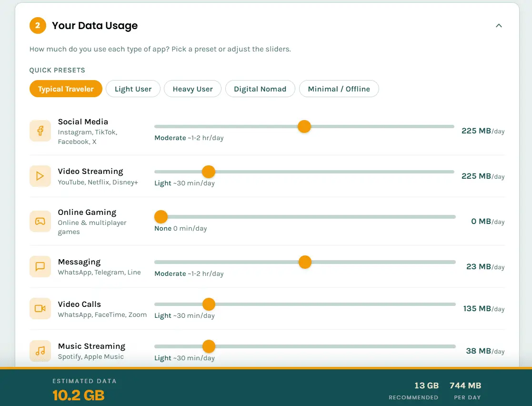Click the Video Streaming title

[x=90, y=171]
